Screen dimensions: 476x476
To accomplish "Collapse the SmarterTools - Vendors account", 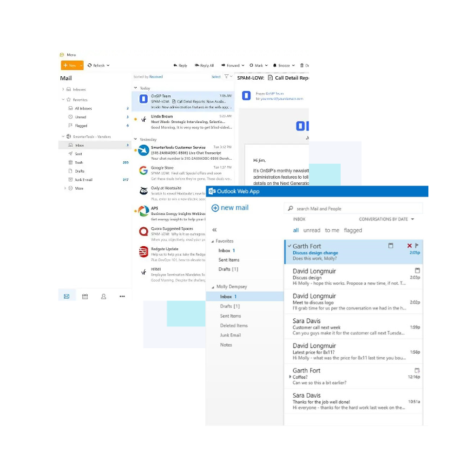I will [63, 137].
